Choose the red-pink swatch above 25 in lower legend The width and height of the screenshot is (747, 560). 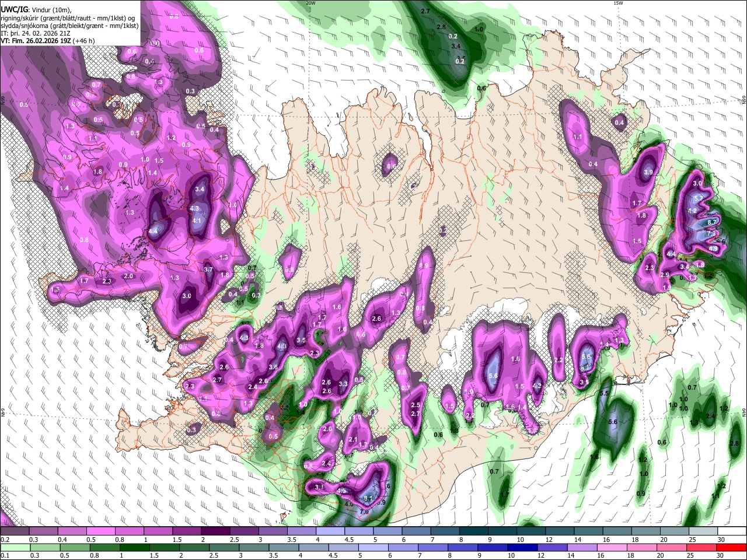[701, 547]
